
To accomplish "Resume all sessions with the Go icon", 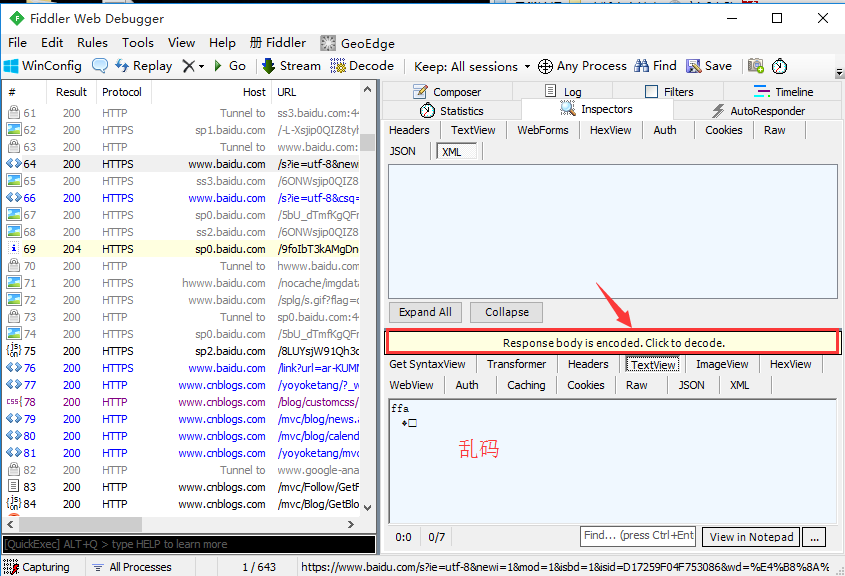I will [229, 66].
